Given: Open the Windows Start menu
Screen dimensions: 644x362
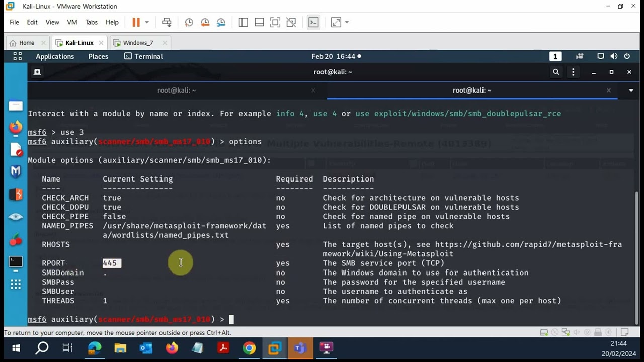Looking at the screenshot, I should (x=16, y=348).
